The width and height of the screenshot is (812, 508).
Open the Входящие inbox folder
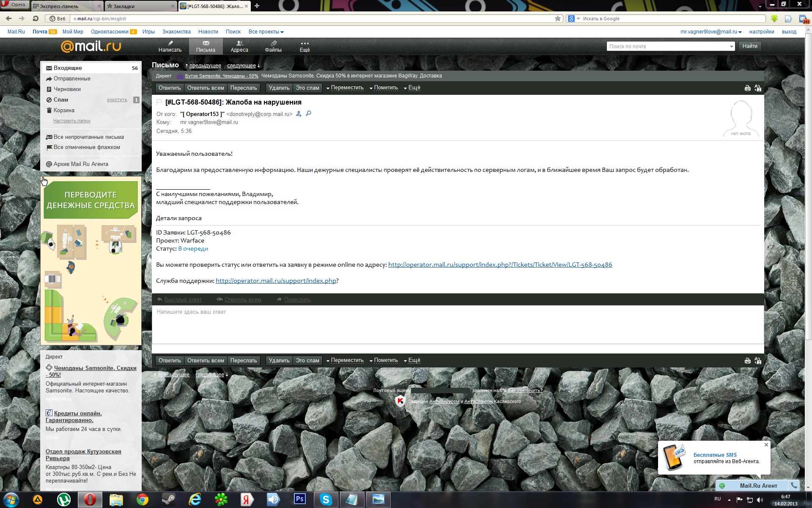click(68, 68)
